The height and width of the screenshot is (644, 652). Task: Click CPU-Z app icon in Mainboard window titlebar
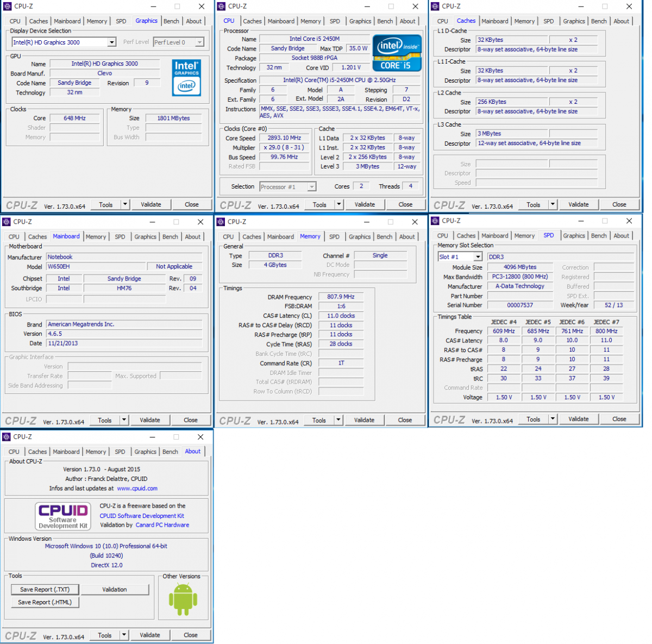click(7, 222)
